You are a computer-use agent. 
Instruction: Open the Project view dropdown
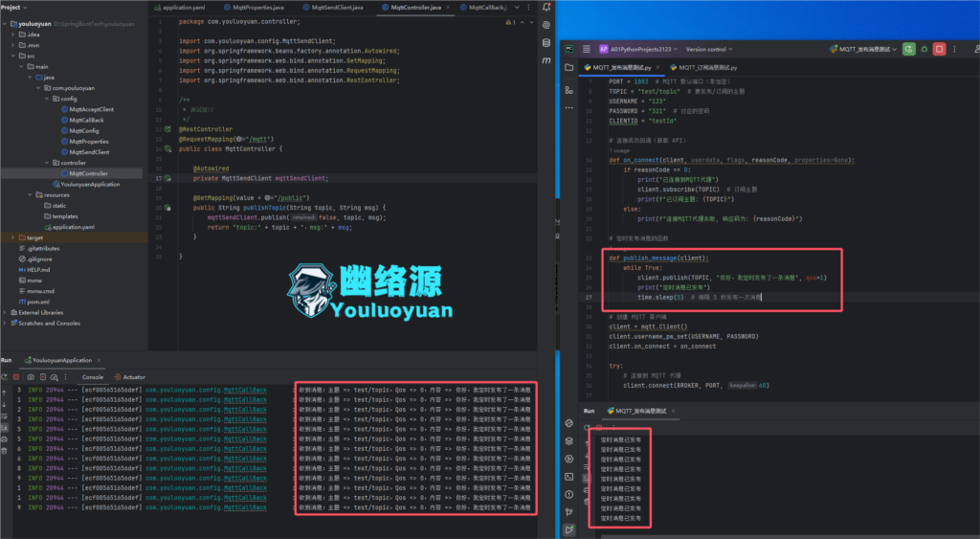tap(13, 7)
